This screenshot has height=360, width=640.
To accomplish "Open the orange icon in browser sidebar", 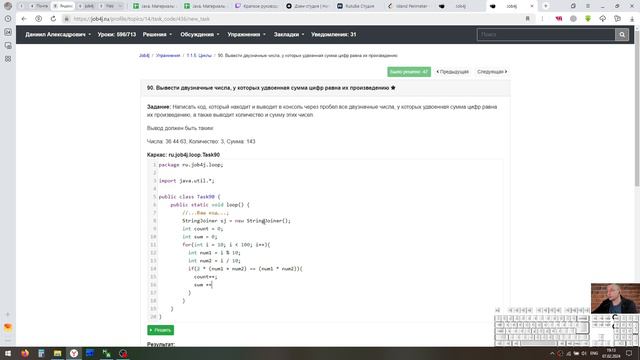I will 8,327.
